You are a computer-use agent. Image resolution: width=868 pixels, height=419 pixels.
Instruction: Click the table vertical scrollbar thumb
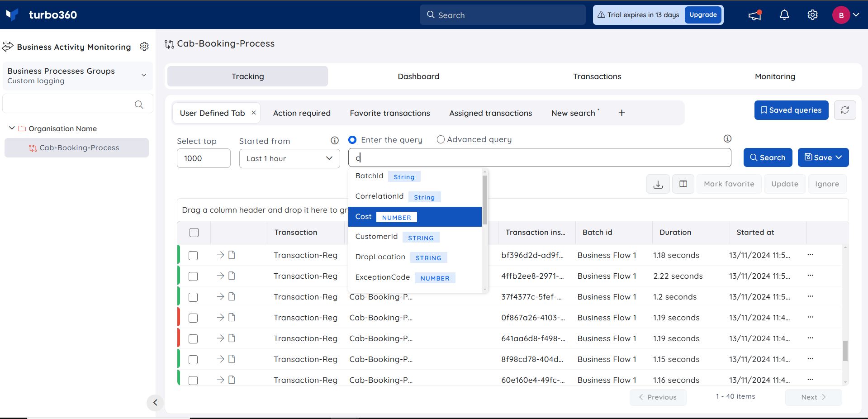(845, 351)
